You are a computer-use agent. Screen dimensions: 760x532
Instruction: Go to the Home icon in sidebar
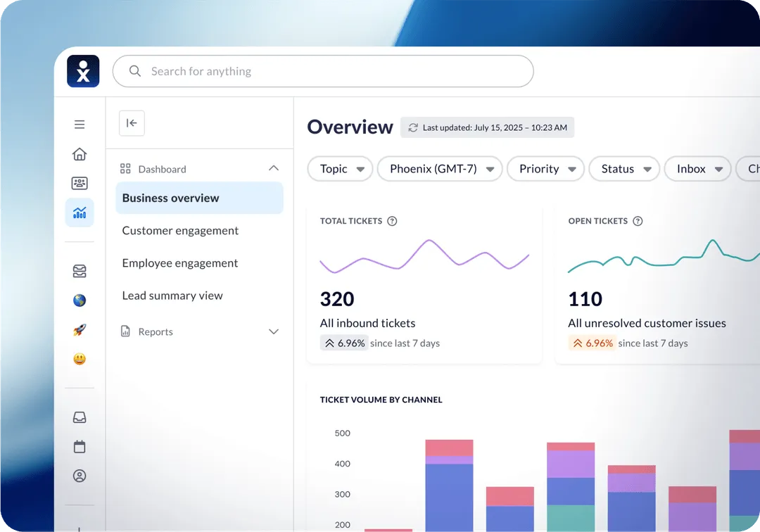(80, 154)
